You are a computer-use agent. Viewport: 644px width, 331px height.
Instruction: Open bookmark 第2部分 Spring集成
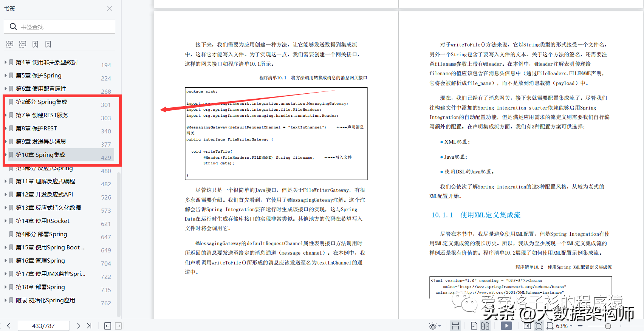pos(42,102)
